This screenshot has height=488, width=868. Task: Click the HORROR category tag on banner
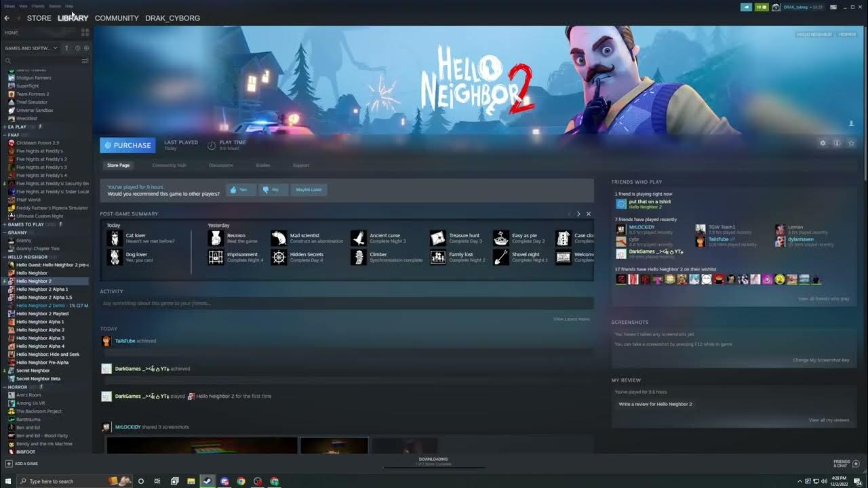pos(847,34)
